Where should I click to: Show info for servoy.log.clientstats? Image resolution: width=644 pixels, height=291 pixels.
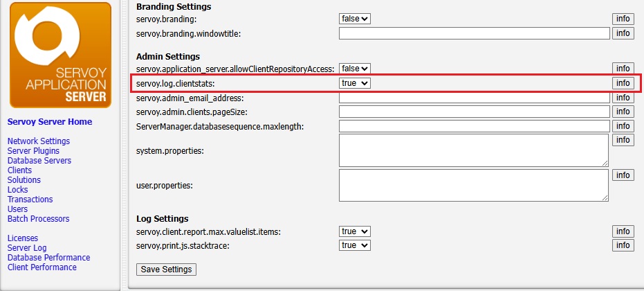(623, 83)
